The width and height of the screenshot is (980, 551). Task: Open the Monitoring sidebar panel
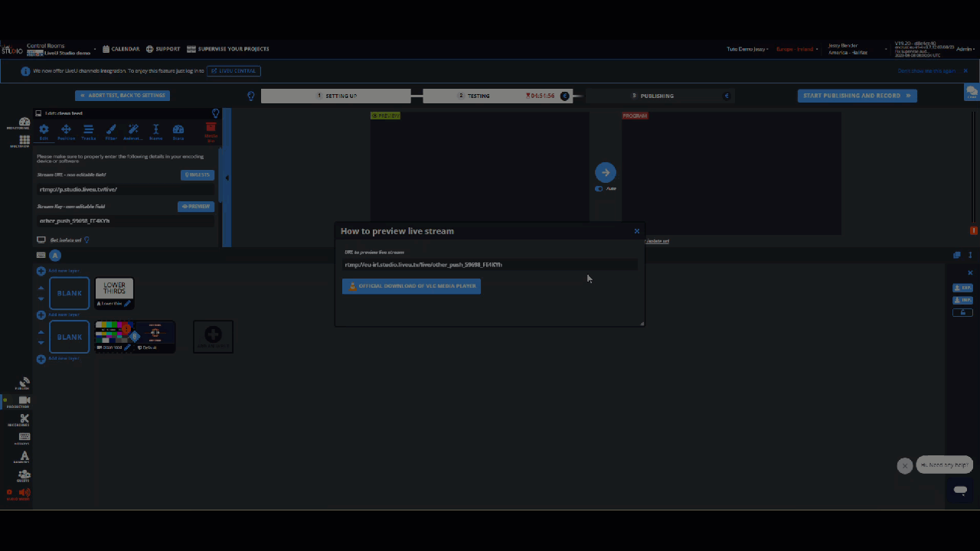click(x=24, y=123)
